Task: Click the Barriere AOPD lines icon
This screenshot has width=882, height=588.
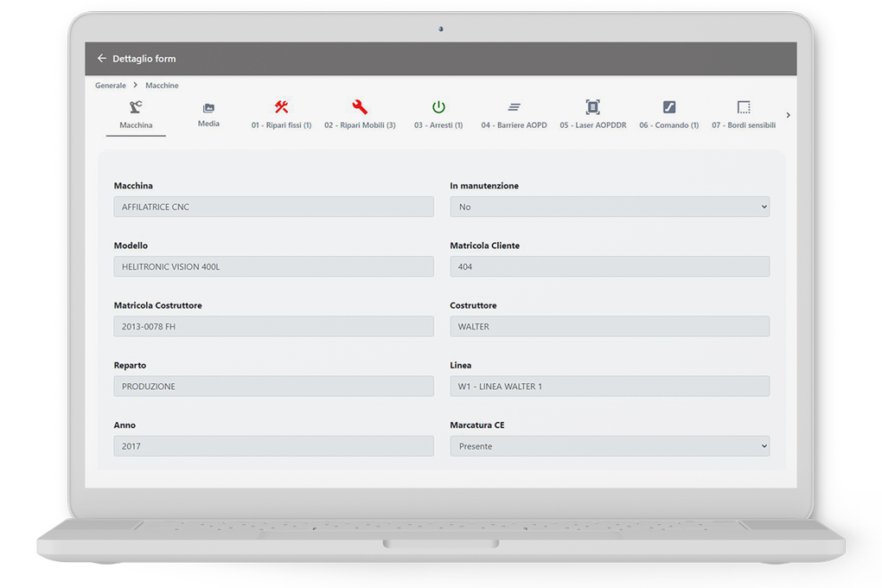Action: pos(514,107)
